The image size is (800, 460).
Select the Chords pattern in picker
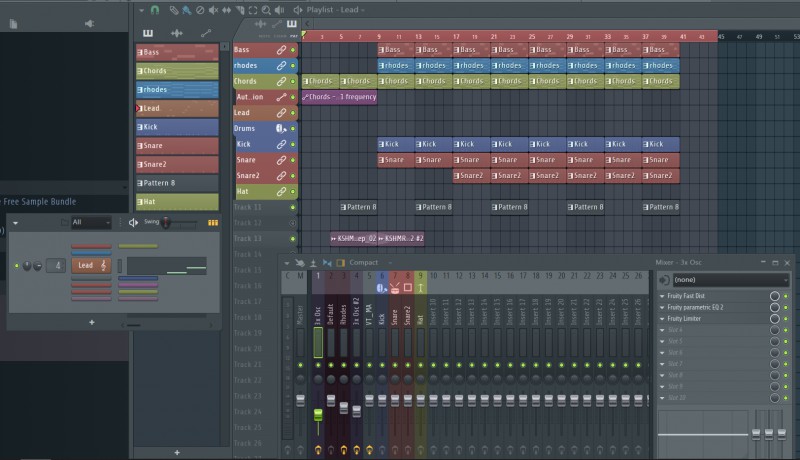coord(177,71)
